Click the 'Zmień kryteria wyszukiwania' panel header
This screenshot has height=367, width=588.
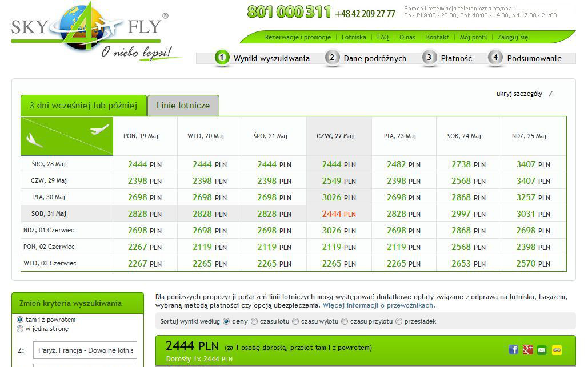point(78,303)
